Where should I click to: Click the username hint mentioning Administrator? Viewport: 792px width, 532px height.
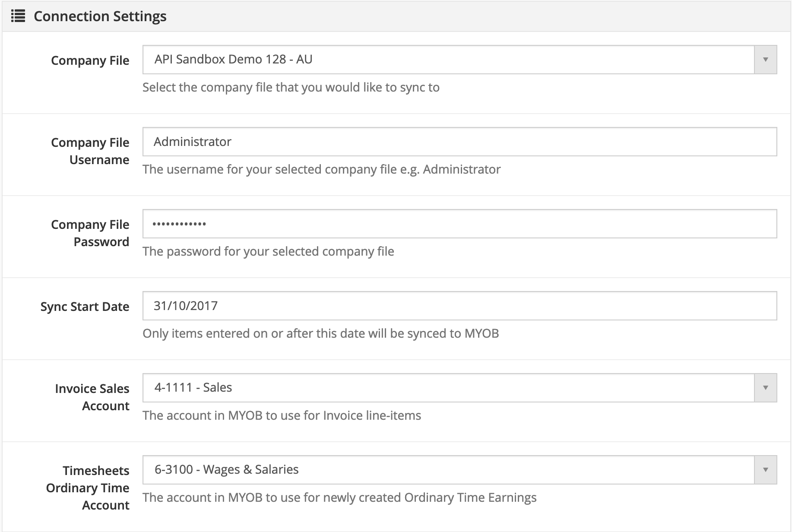point(321,169)
